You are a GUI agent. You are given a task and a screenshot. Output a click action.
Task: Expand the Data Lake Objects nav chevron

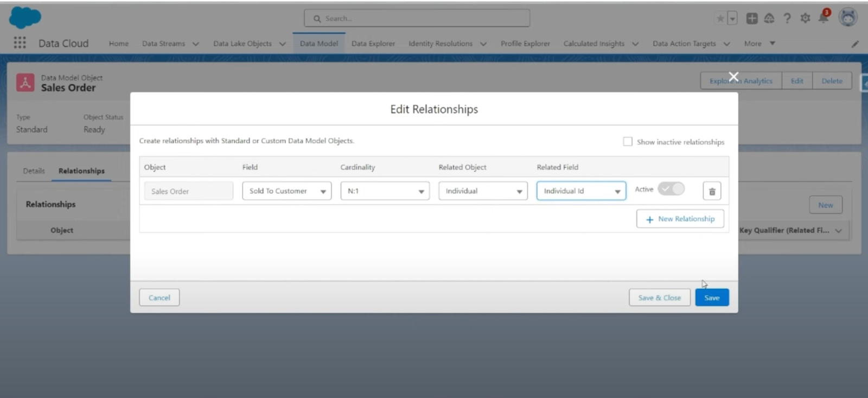click(x=283, y=44)
